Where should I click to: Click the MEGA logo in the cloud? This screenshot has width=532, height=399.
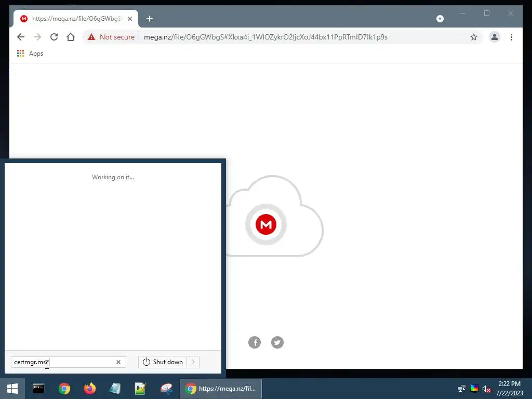tap(266, 224)
